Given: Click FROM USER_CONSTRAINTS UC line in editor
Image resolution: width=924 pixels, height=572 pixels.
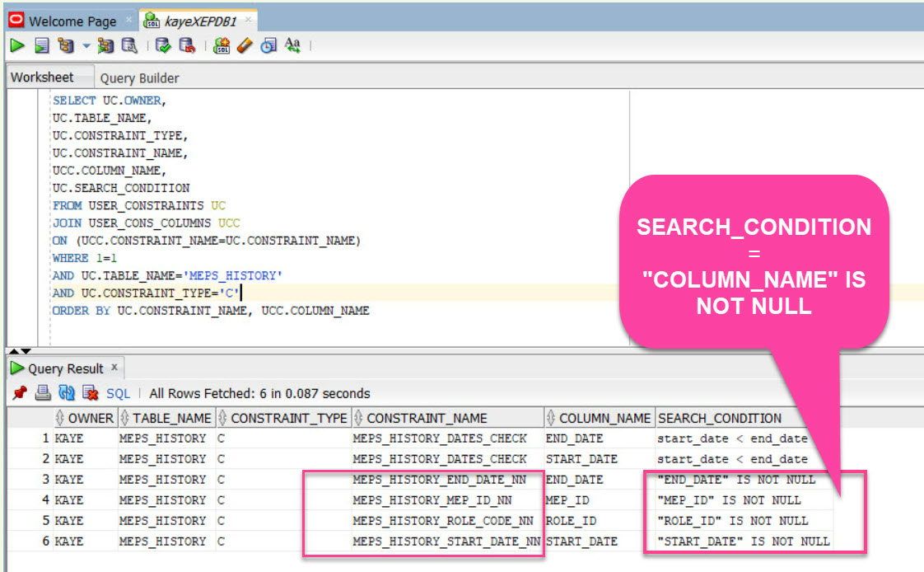Looking at the screenshot, I should pos(138,205).
